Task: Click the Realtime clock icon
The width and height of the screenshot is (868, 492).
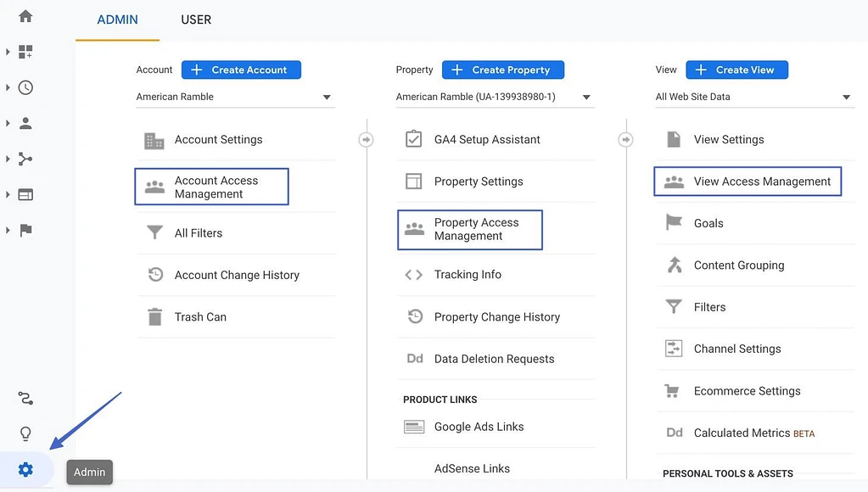Action: (x=25, y=88)
